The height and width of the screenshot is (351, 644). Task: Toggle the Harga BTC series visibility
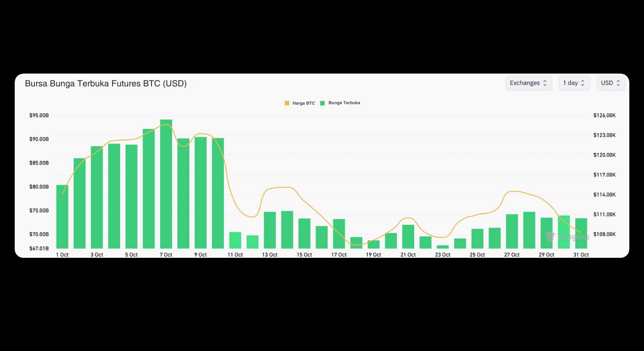click(x=300, y=103)
